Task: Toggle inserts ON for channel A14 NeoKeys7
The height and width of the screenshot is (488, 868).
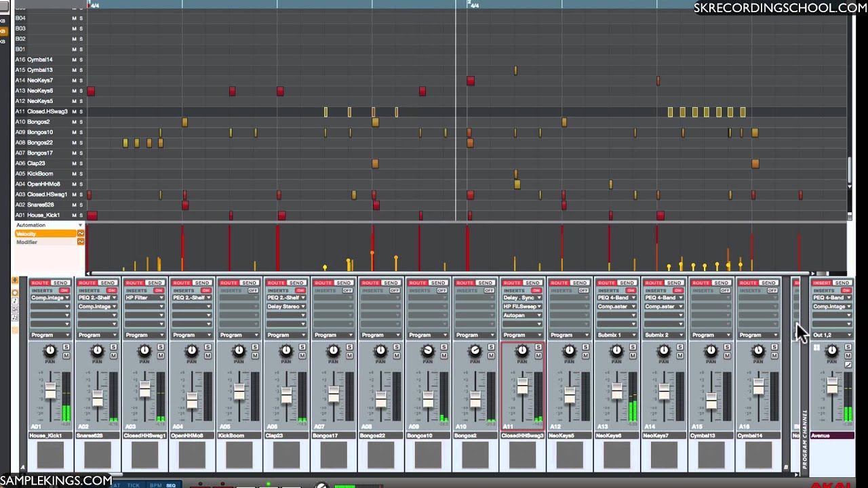Action: point(677,290)
